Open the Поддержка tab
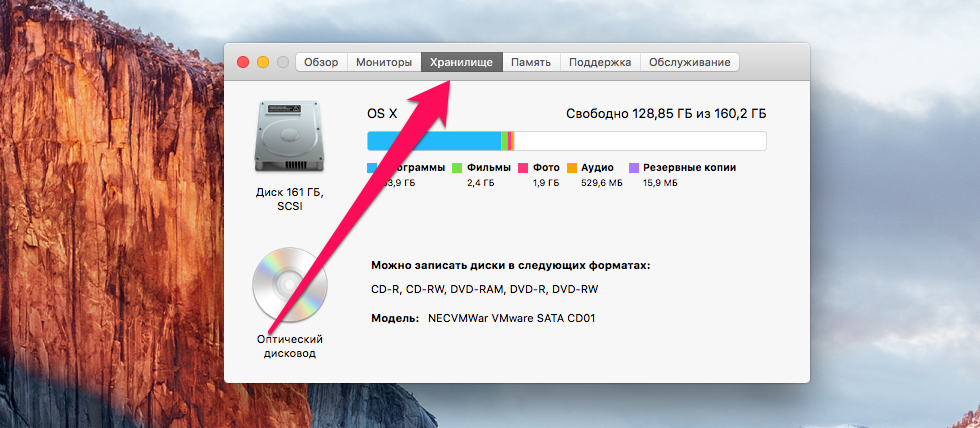 coord(600,62)
